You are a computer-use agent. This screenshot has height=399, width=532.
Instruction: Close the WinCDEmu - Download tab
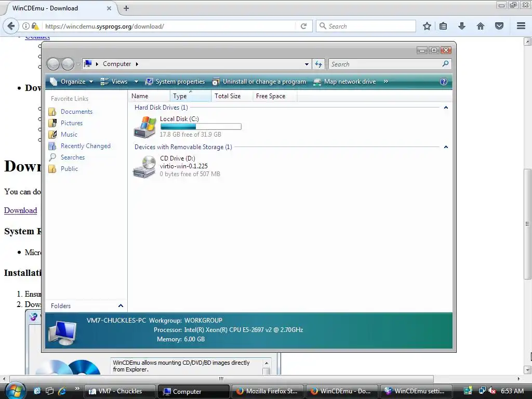(x=109, y=8)
